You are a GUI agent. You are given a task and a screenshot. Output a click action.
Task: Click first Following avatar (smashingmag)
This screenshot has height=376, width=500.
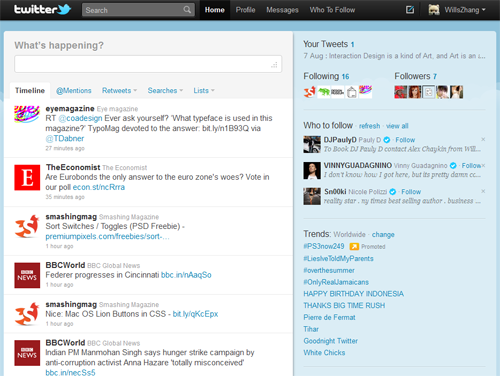[x=310, y=92]
